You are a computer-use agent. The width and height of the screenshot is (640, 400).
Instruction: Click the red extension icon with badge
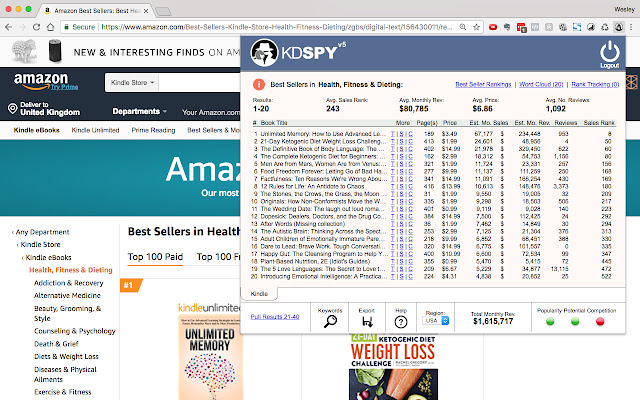[521, 27]
